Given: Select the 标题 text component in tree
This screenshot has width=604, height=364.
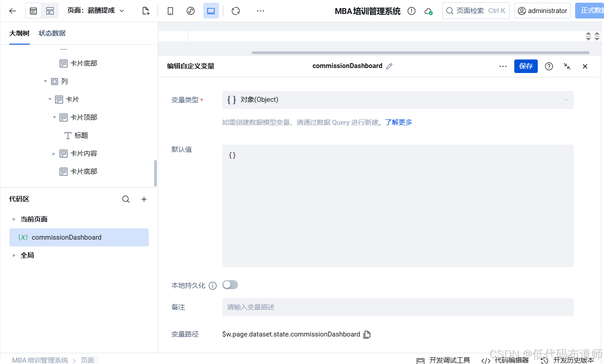Looking at the screenshot, I should click(77, 136).
